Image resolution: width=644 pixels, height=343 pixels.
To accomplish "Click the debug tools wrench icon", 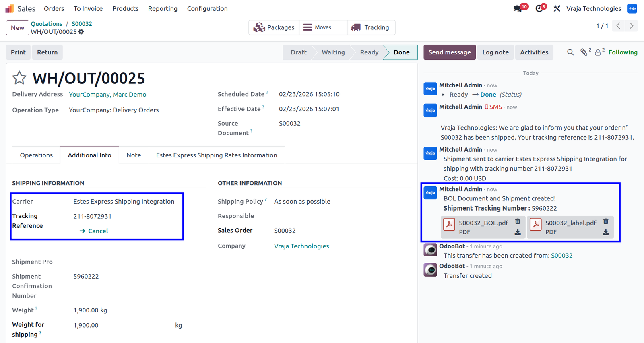I will click(x=557, y=8).
